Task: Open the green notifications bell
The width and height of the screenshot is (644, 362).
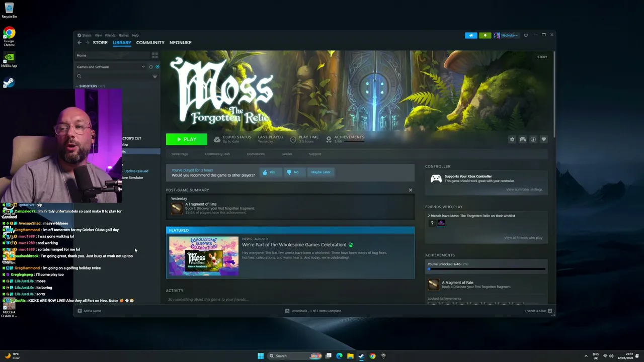Action: point(485,35)
